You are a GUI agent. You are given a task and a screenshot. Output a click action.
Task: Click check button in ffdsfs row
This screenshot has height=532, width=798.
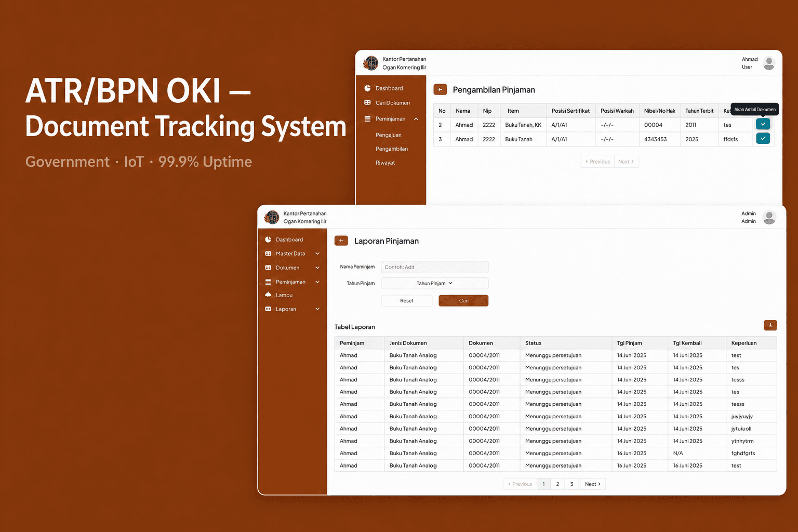(x=763, y=138)
